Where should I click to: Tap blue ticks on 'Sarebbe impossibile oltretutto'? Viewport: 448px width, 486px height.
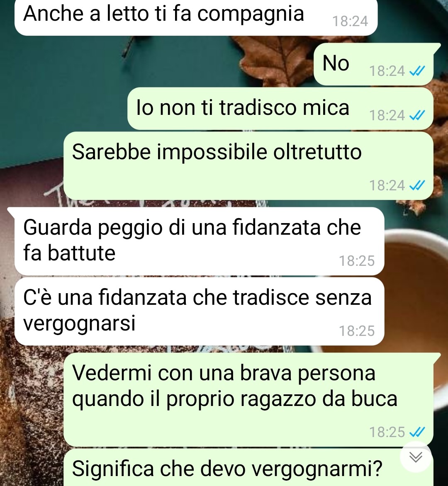point(417,186)
